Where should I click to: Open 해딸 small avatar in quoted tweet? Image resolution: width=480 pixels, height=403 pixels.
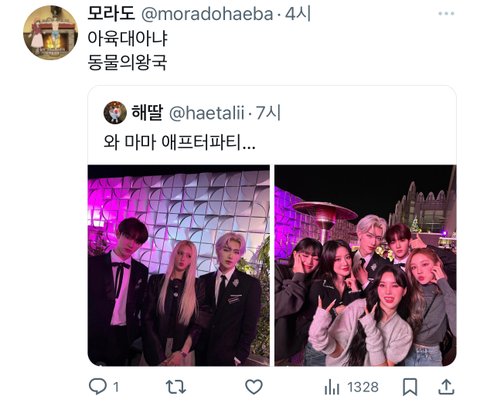(x=115, y=113)
